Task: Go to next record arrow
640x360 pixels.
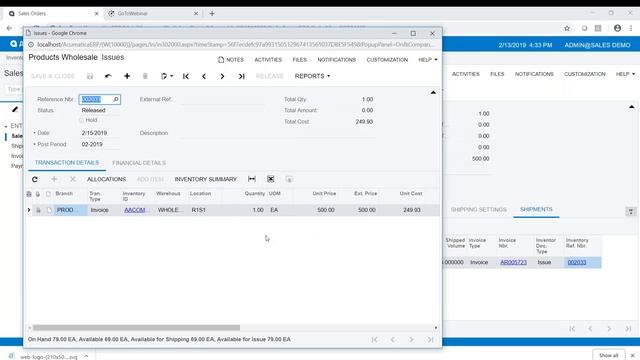Action: [222, 76]
